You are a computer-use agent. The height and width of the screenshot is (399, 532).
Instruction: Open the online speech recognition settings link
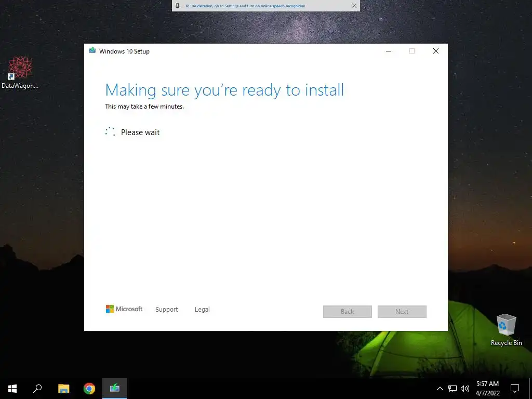click(245, 6)
